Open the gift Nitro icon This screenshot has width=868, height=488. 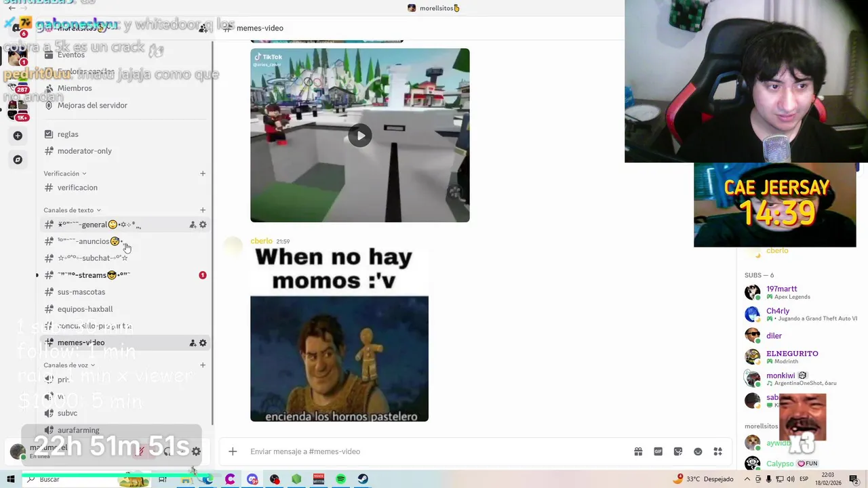[x=638, y=451]
